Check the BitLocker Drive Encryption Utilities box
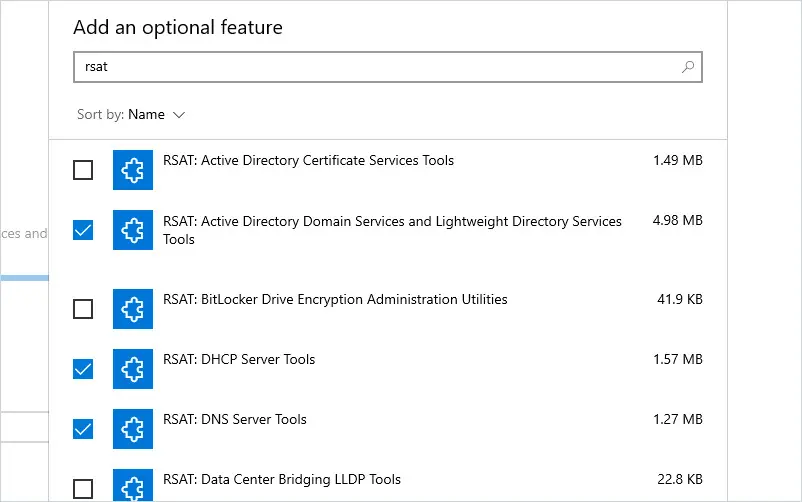The height and width of the screenshot is (502, 802). 83,309
